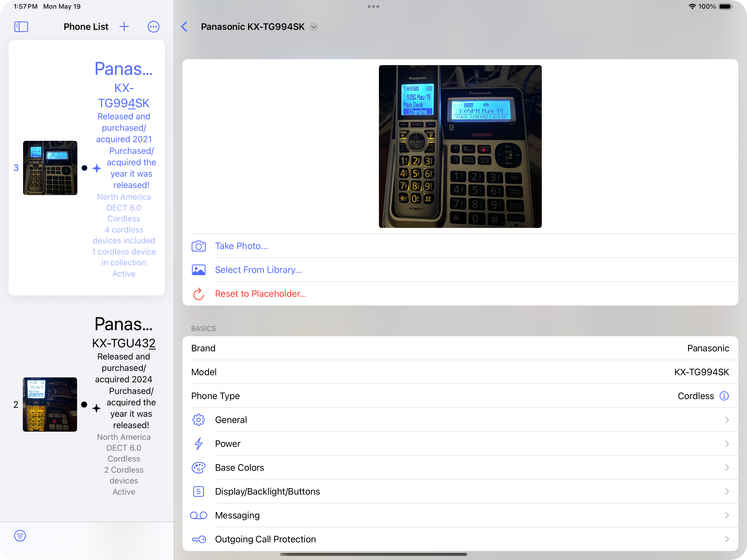This screenshot has width=747, height=560.
Task: Add a new phone with plus icon
Action: pos(124,27)
